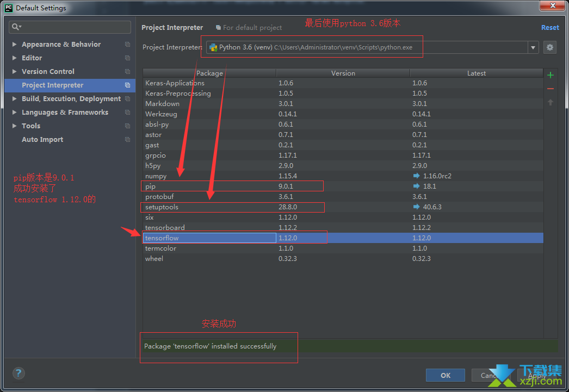The image size is (569, 392).
Task: Open the Project Interpreter dropdown arrow
Action: point(533,47)
